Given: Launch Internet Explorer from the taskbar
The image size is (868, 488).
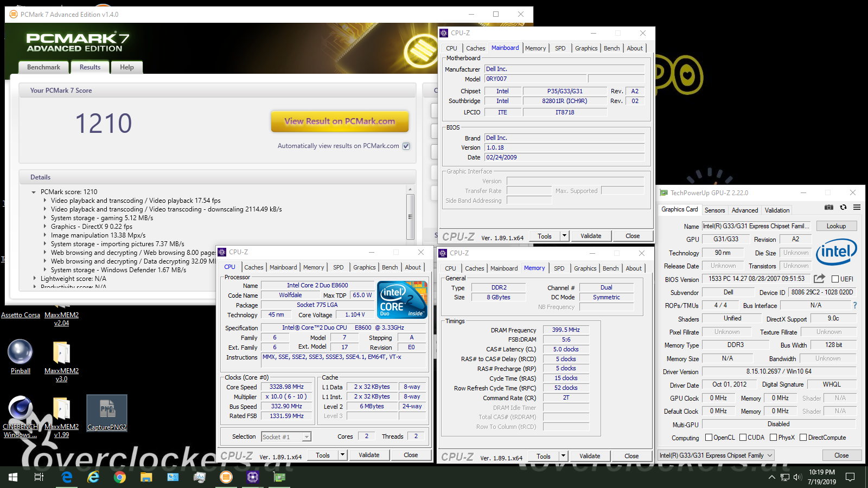Looking at the screenshot, I should (x=93, y=477).
